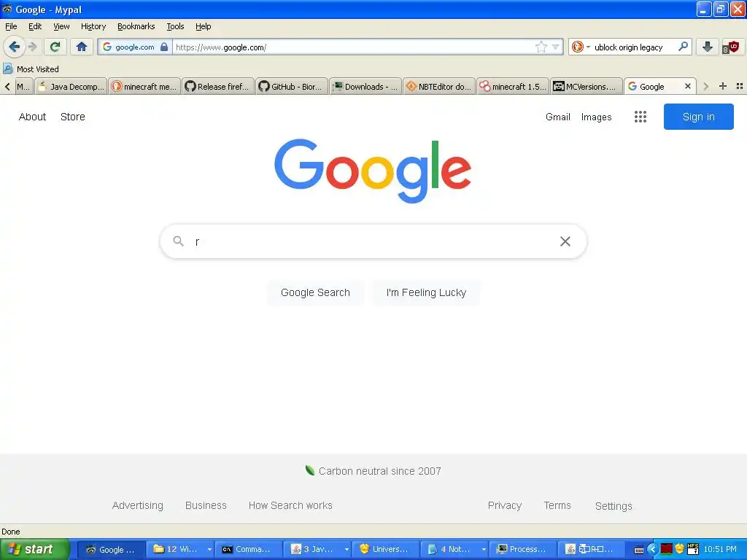Image resolution: width=747 pixels, height=560 pixels.
Task: Click the forward navigation arrow
Action: click(x=33, y=47)
